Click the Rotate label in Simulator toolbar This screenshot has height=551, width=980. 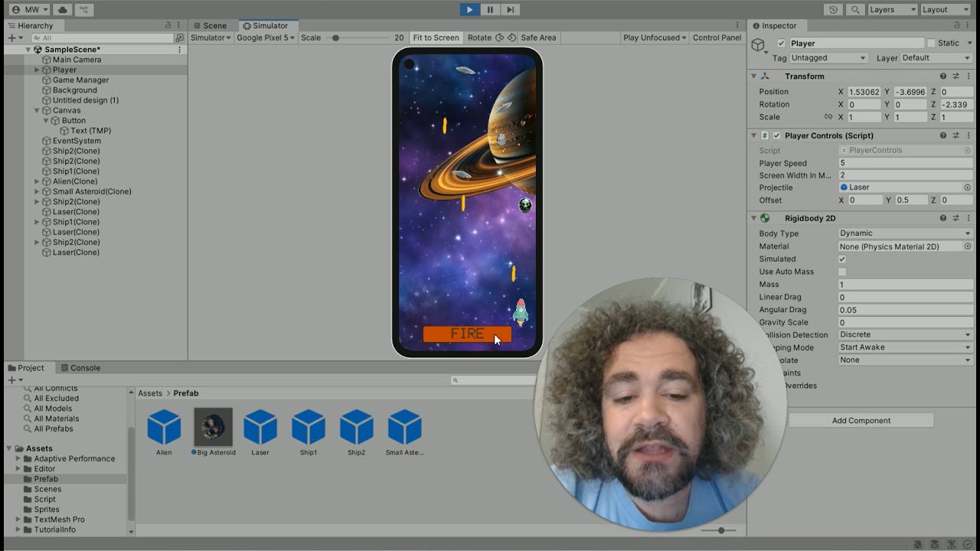point(479,37)
